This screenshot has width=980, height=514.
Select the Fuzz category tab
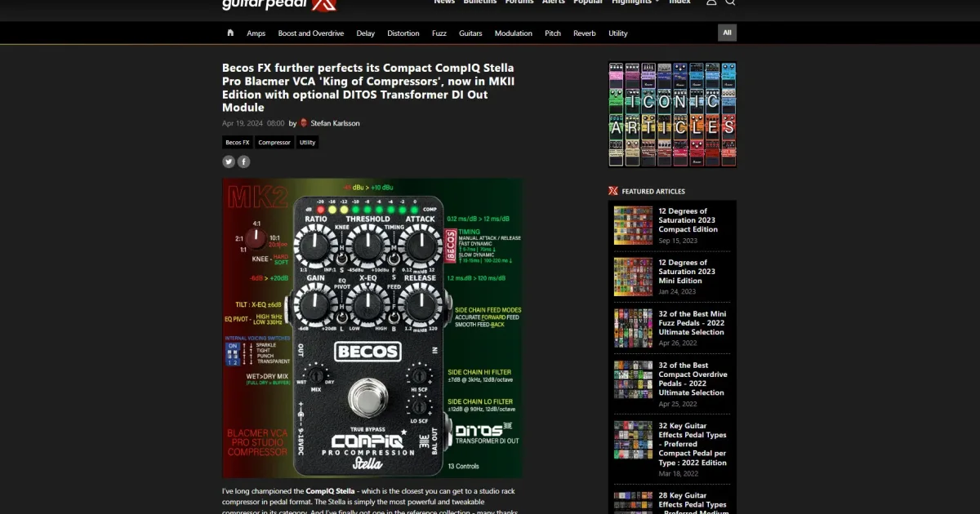click(439, 33)
